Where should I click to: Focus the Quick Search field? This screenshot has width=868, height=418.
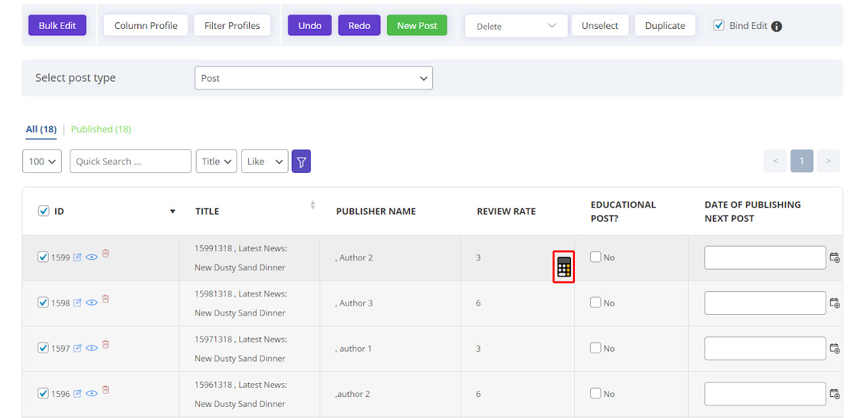pos(131,162)
